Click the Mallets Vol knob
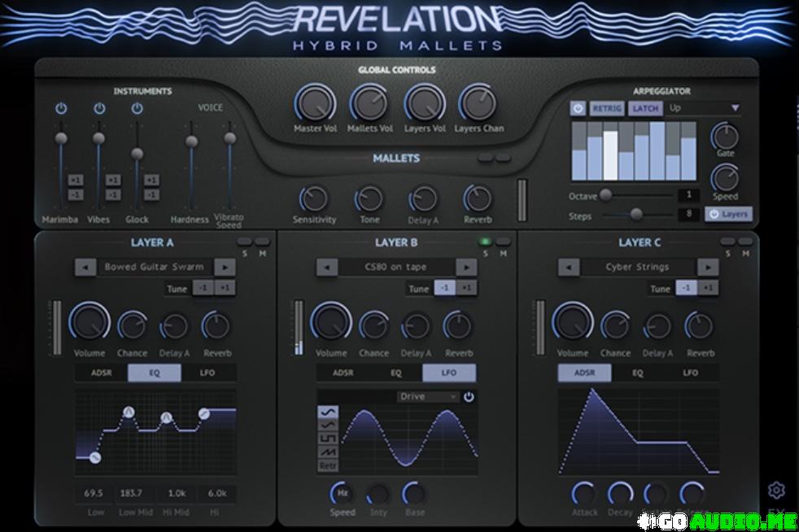The height and width of the screenshot is (532, 799). [369, 103]
